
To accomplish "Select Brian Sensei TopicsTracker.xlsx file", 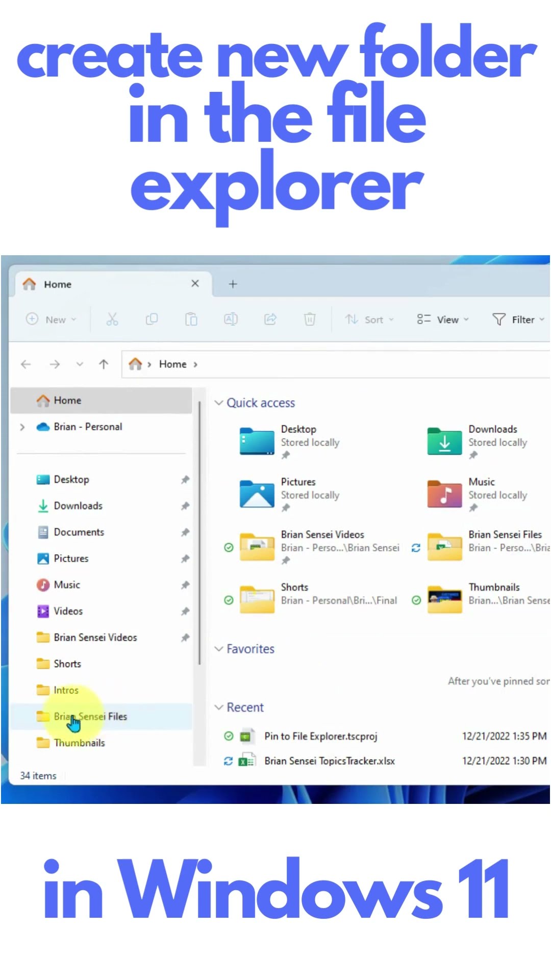I will click(330, 761).
